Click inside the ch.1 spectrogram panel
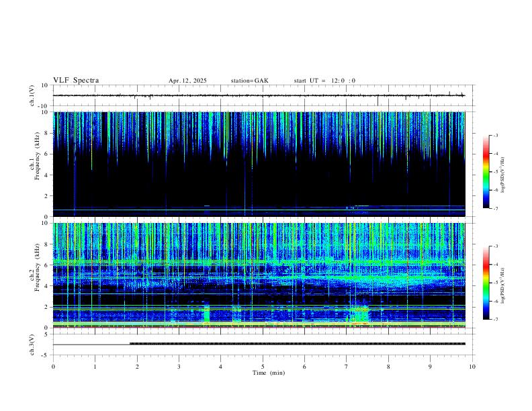This screenshot has width=532, height=411. tap(259, 164)
